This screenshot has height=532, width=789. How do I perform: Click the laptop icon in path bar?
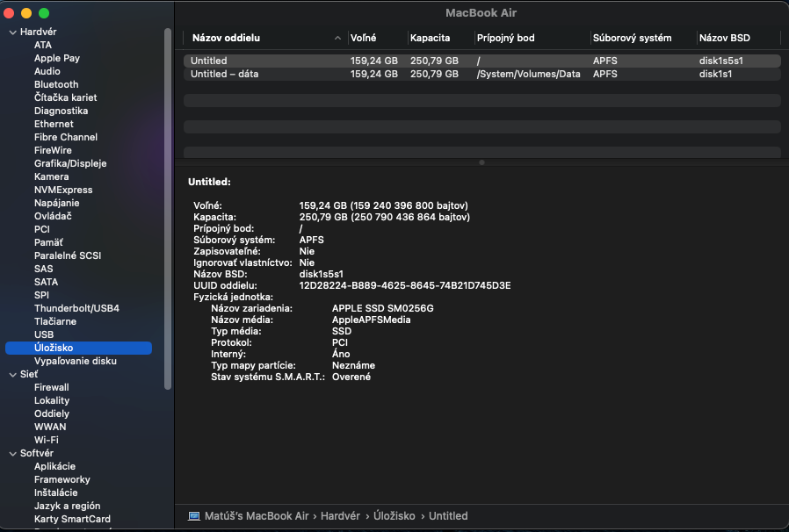(x=194, y=516)
